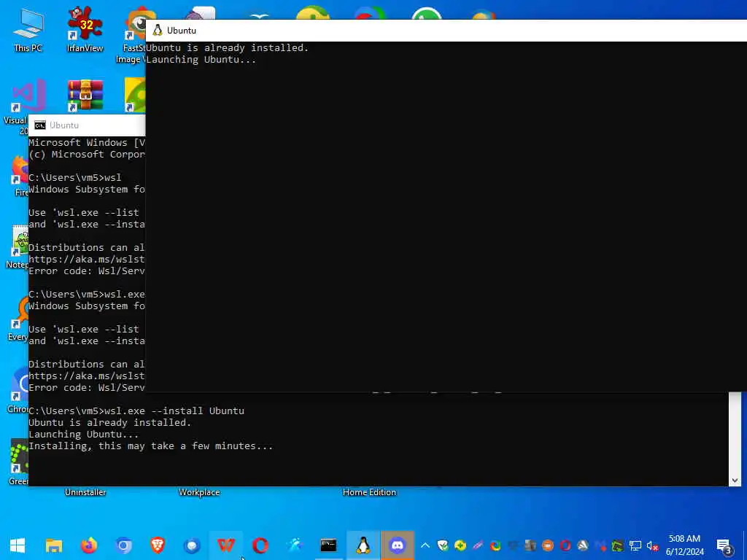
Task: Launch Brave browser from the taskbar
Action: (x=158, y=545)
